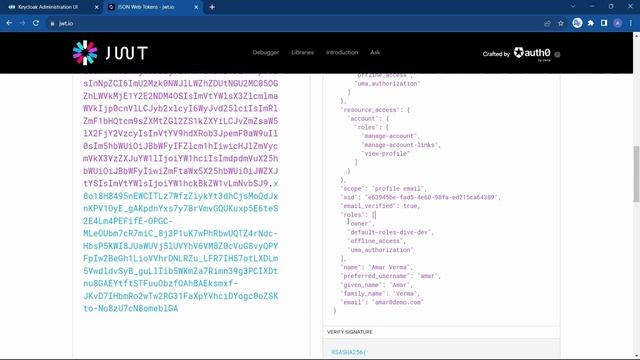Click the "resource_access" key
Viewport: 640px width, 360px height.
click(370, 110)
